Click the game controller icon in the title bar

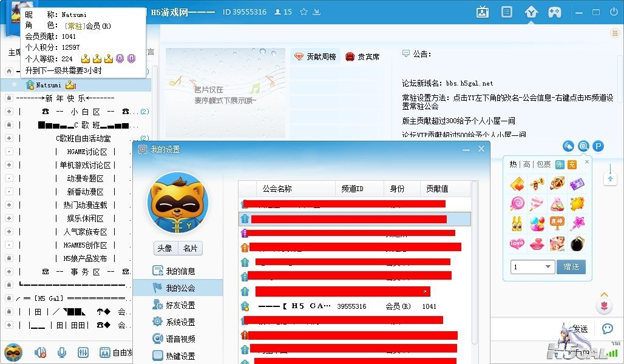555,12
